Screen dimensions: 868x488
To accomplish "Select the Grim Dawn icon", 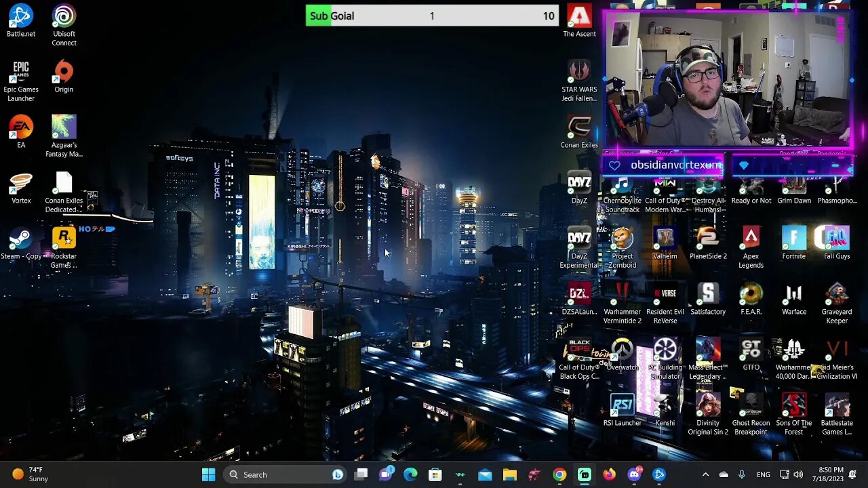I will pos(794,192).
